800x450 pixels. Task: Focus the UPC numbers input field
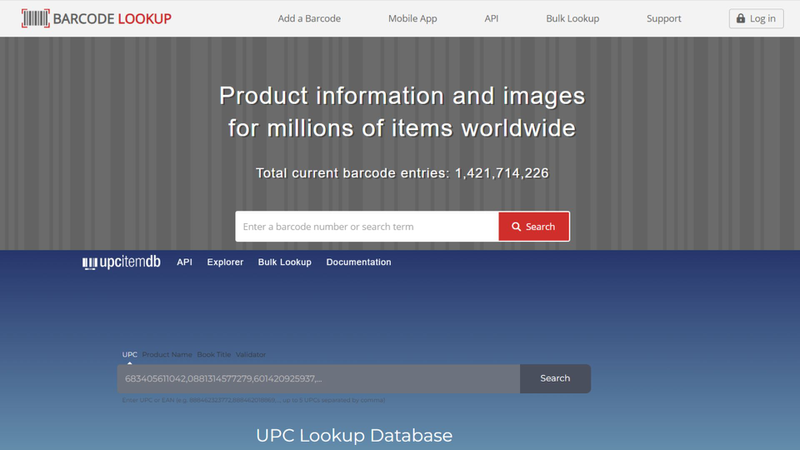point(318,379)
